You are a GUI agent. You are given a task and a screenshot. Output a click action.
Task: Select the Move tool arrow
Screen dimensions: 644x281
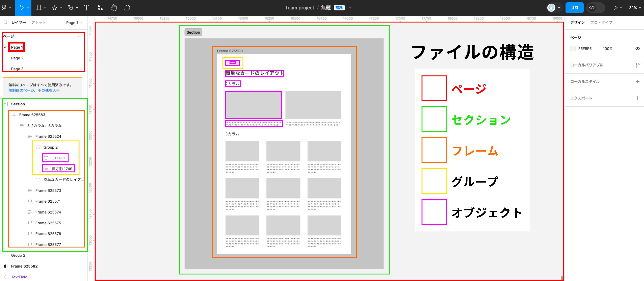click(x=22, y=8)
